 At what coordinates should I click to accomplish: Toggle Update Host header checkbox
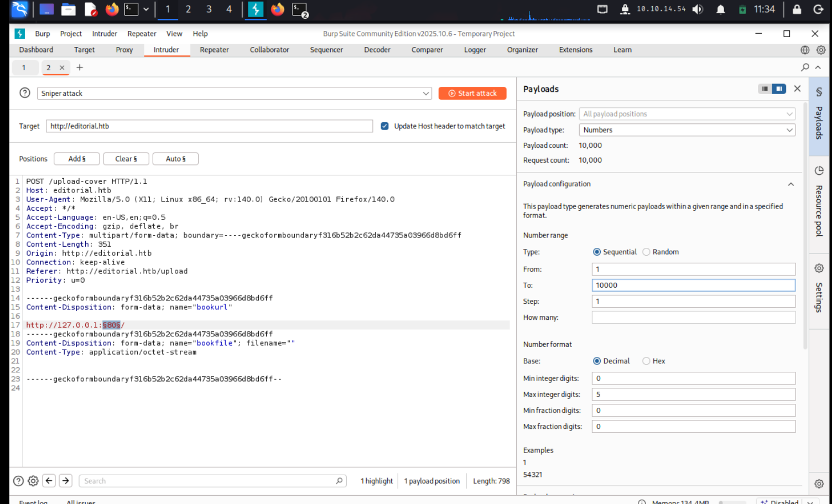pyautogui.click(x=384, y=126)
